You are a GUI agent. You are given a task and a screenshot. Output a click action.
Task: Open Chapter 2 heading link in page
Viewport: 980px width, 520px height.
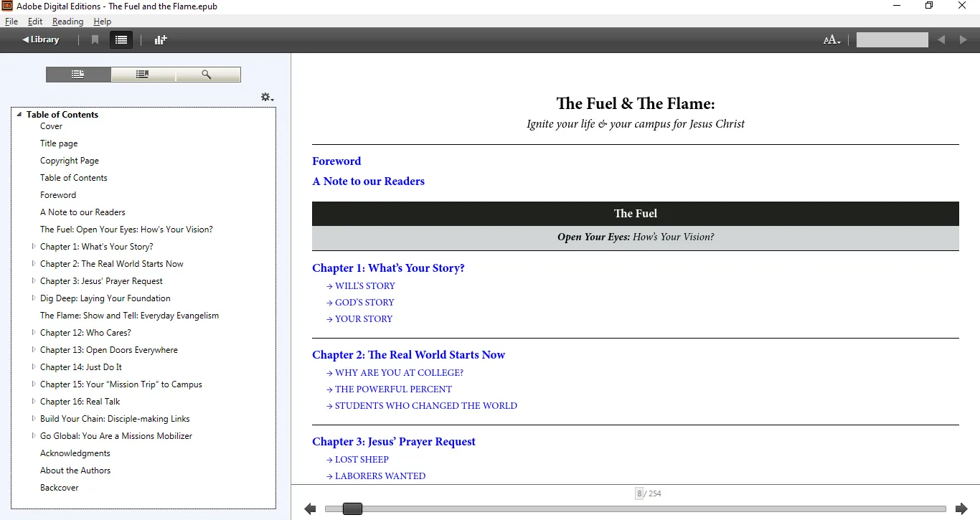tap(408, 355)
